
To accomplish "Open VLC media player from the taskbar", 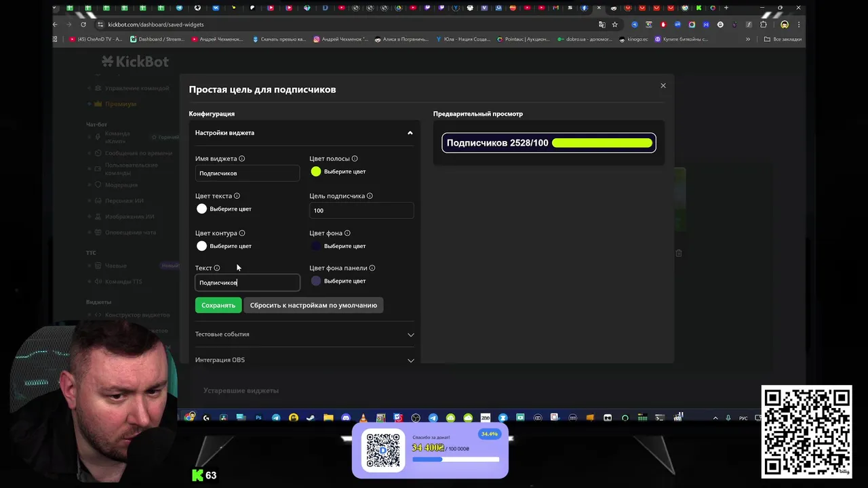I will point(363,418).
